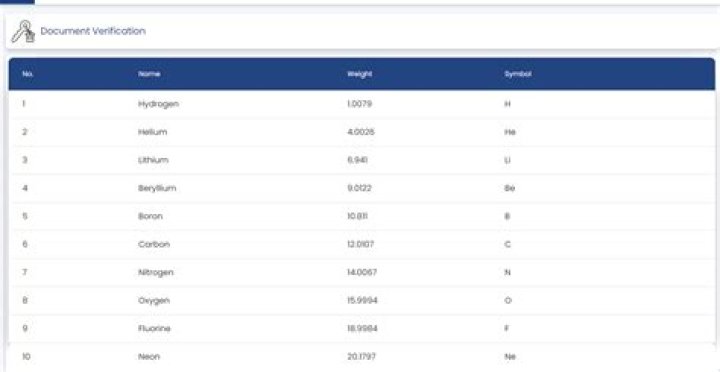Image resolution: width=720 pixels, height=372 pixels.
Task: Click weight value 10.811
Action: pos(357,216)
